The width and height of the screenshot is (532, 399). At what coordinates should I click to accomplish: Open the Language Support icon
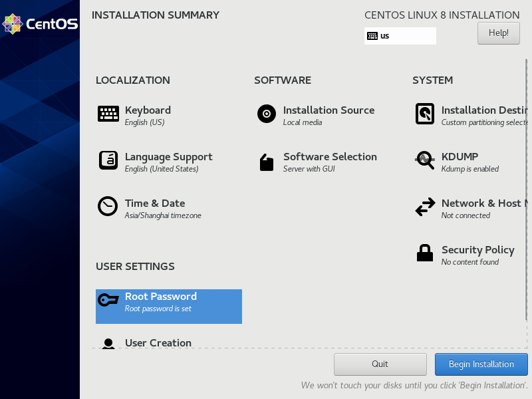(108, 160)
